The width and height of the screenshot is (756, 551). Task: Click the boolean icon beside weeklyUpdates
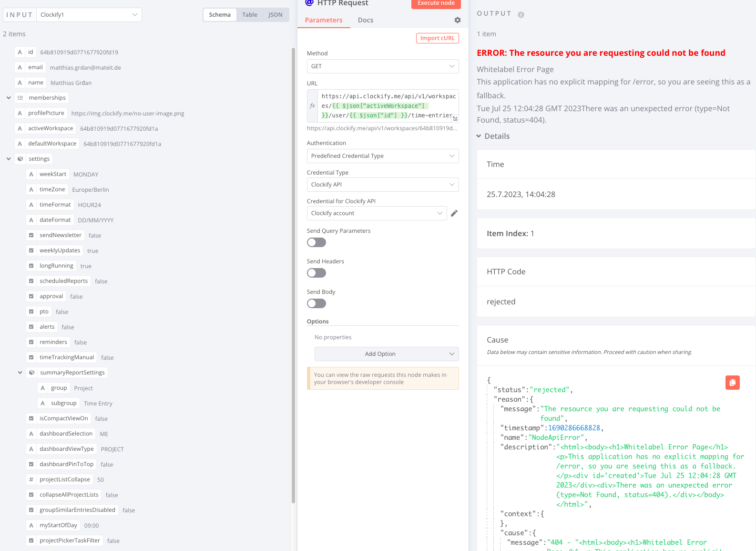31,250
